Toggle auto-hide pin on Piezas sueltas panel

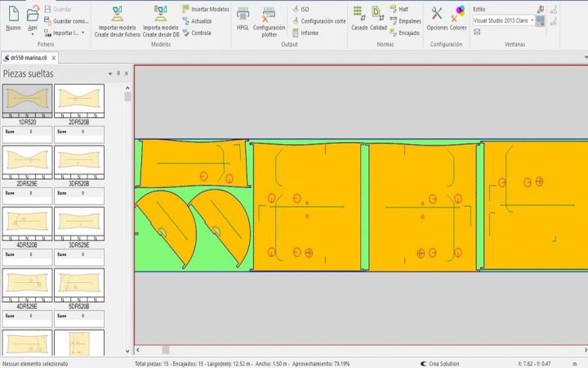(118, 74)
